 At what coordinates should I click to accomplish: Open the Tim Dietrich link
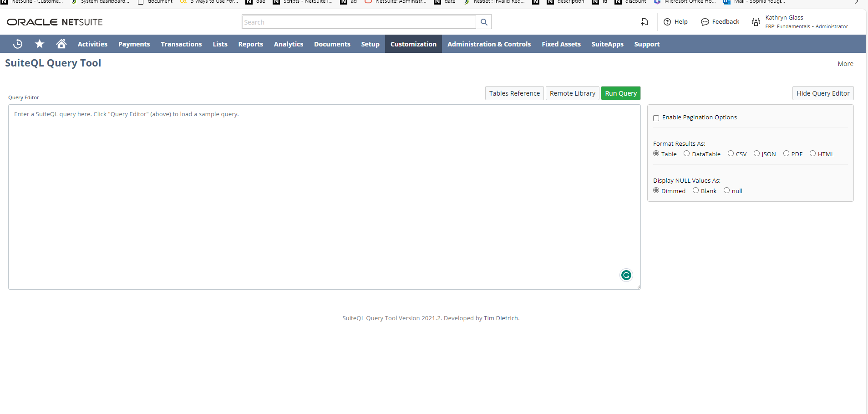pyautogui.click(x=501, y=318)
